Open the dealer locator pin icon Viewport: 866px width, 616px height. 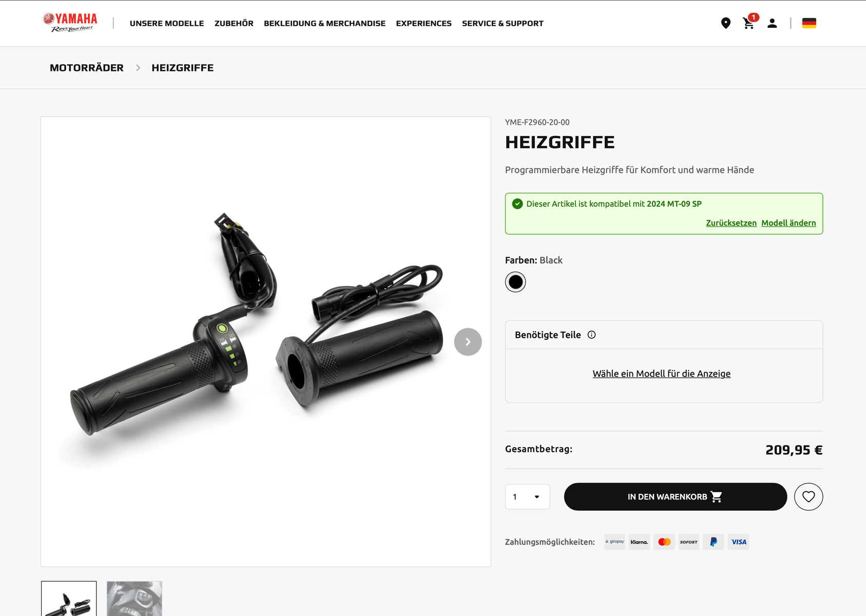(725, 23)
